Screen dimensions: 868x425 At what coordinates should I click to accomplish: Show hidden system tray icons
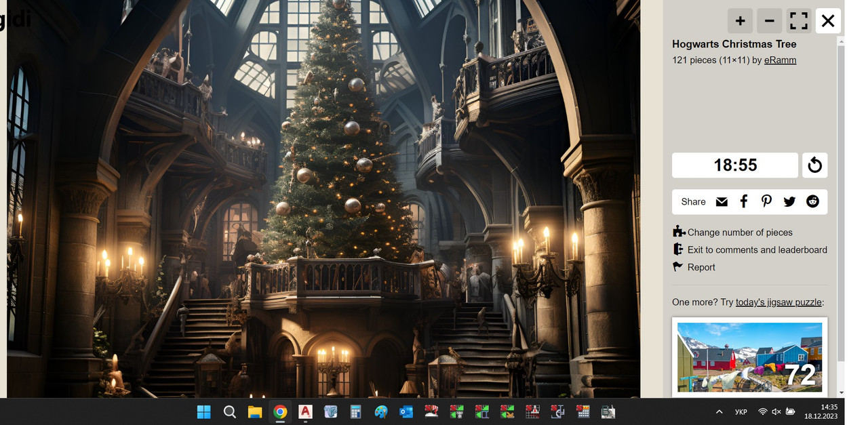(719, 411)
